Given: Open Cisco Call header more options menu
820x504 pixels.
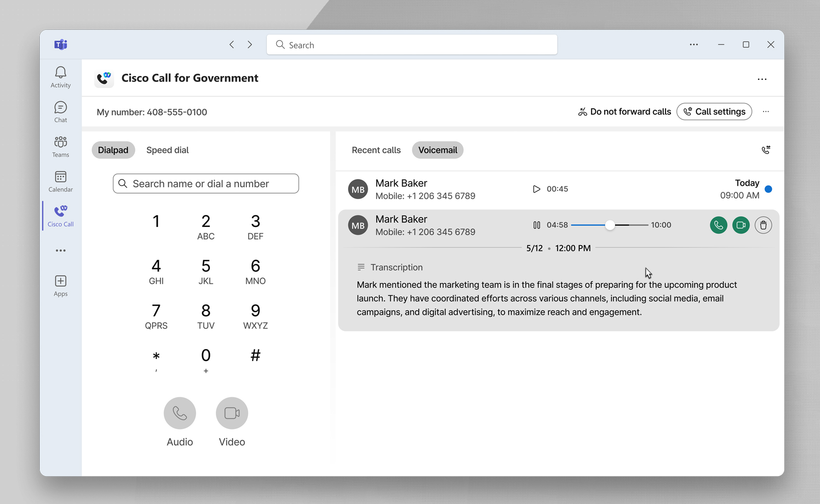Looking at the screenshot, I should coord(762,79).
